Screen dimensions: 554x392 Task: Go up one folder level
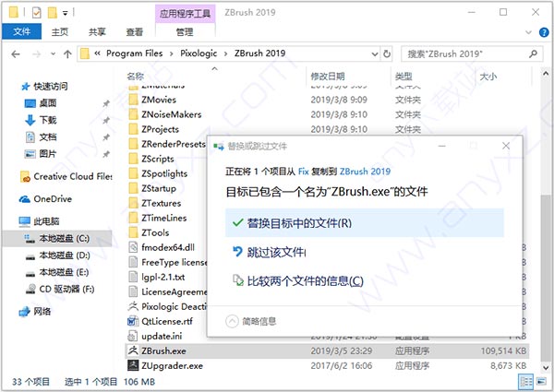tap(67, 54)
